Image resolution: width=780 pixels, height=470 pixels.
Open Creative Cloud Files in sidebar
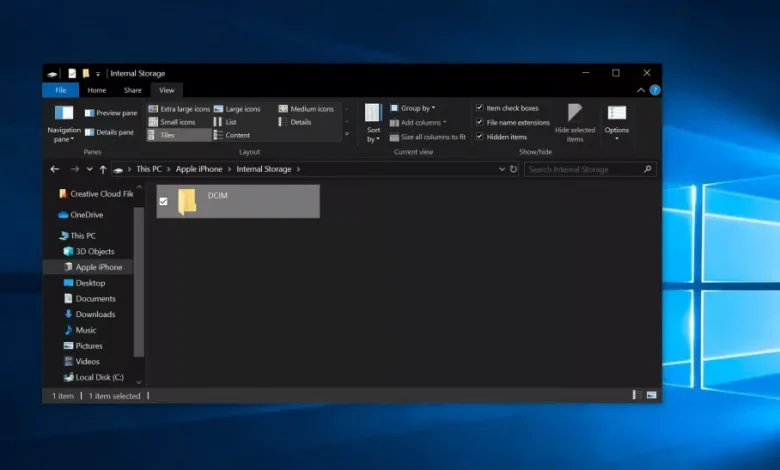pos(96,194)
